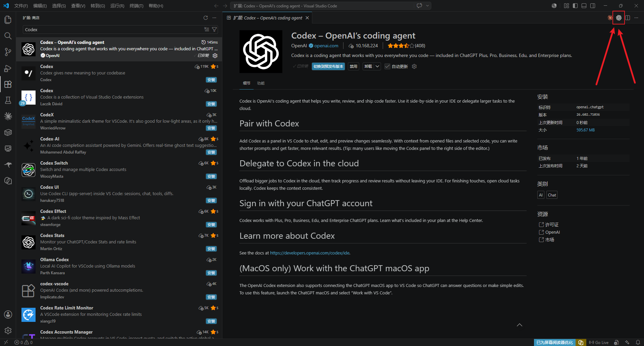Viewport: 644px width, 346px height.
Task: Open the uninstall options dropdown arrow
Action: (377, 66)
